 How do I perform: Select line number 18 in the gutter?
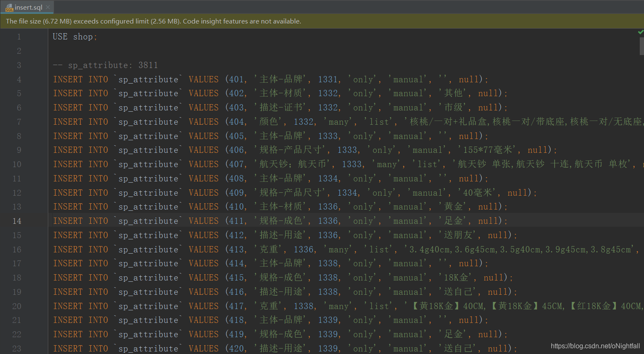[17, 278]
